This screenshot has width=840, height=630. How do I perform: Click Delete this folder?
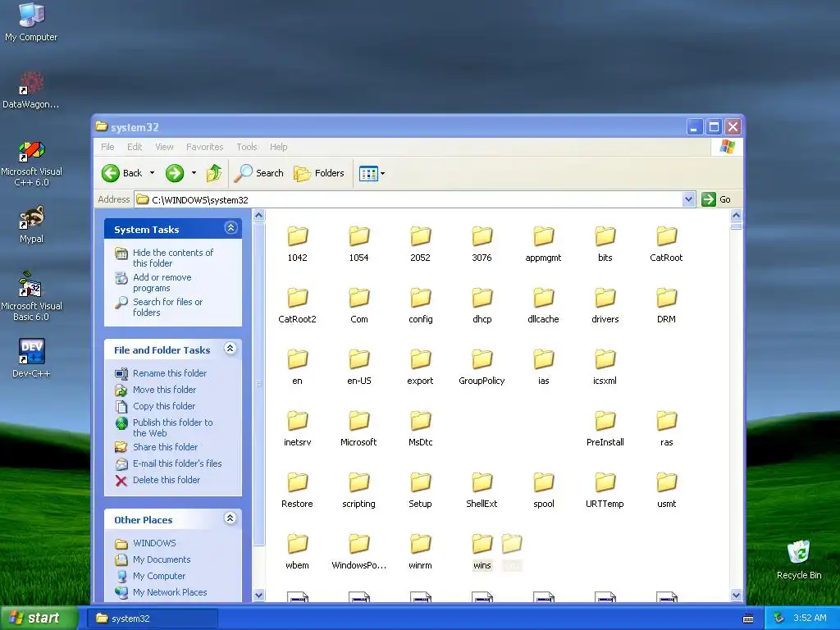tap(166, 480)
